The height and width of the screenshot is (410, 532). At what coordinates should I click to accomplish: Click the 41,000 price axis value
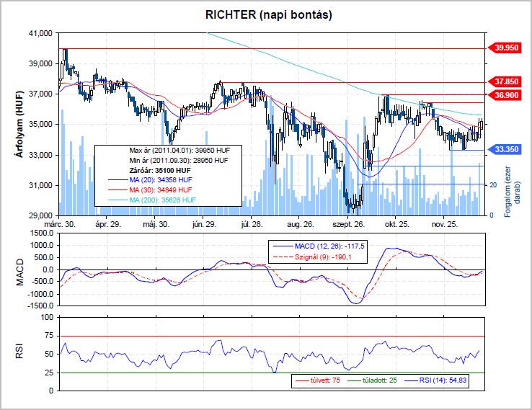(x=40, y=33)
